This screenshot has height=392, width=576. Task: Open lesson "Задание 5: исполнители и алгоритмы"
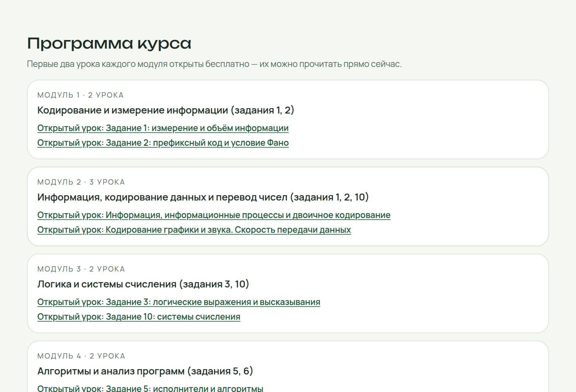[x=150, y=388]
